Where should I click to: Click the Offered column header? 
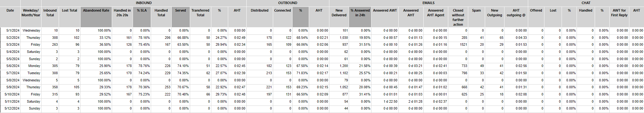pos(536,17)
